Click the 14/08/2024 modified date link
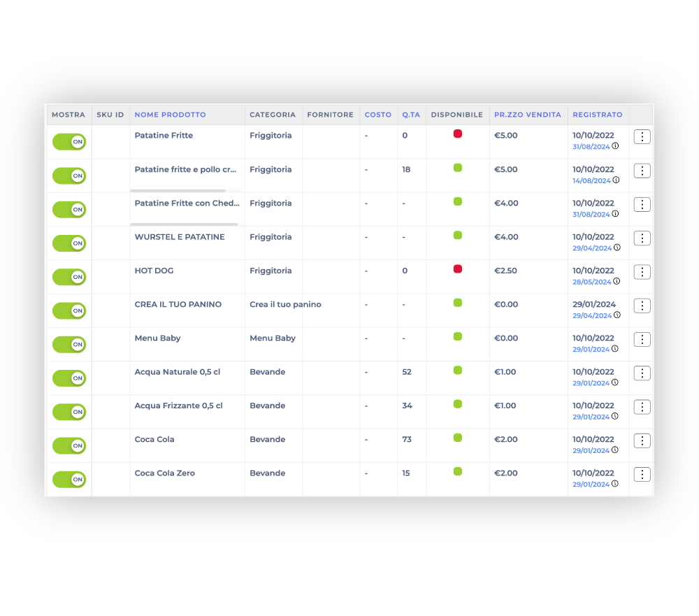 591,180
